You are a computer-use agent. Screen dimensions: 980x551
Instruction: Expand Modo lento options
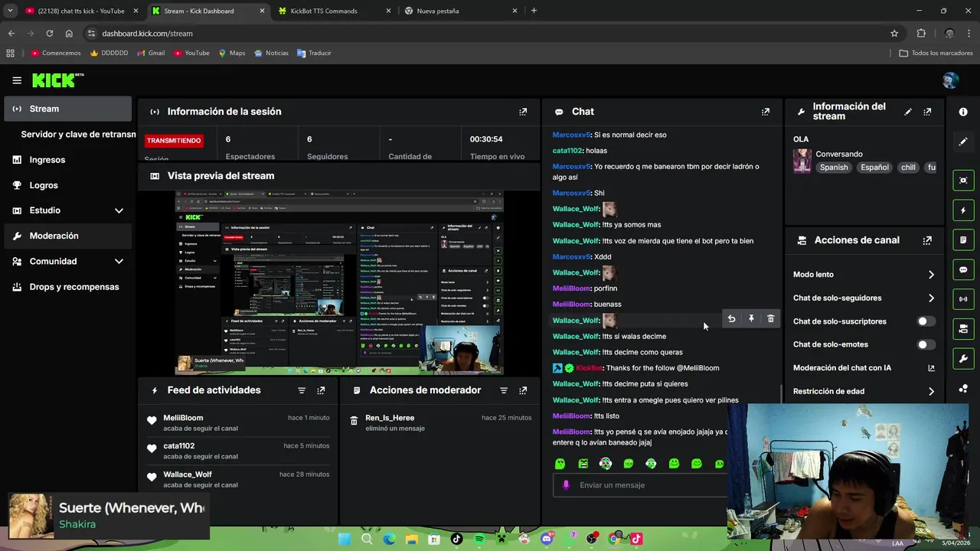tap(931, 275)
